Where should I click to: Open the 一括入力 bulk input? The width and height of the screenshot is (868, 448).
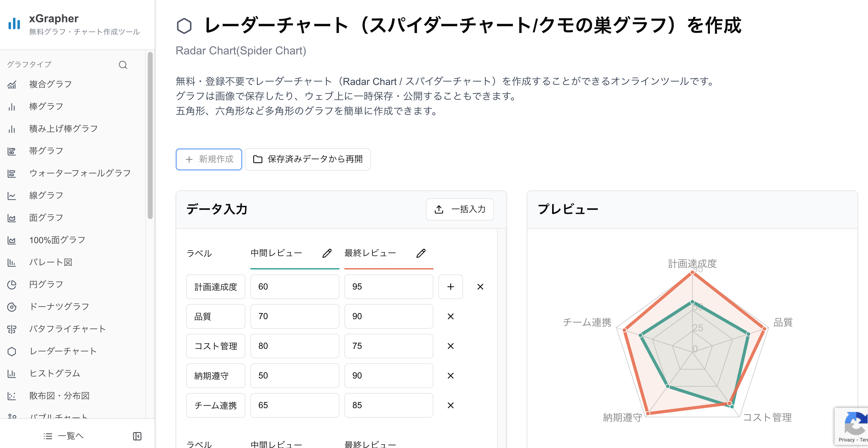[460, 209]
